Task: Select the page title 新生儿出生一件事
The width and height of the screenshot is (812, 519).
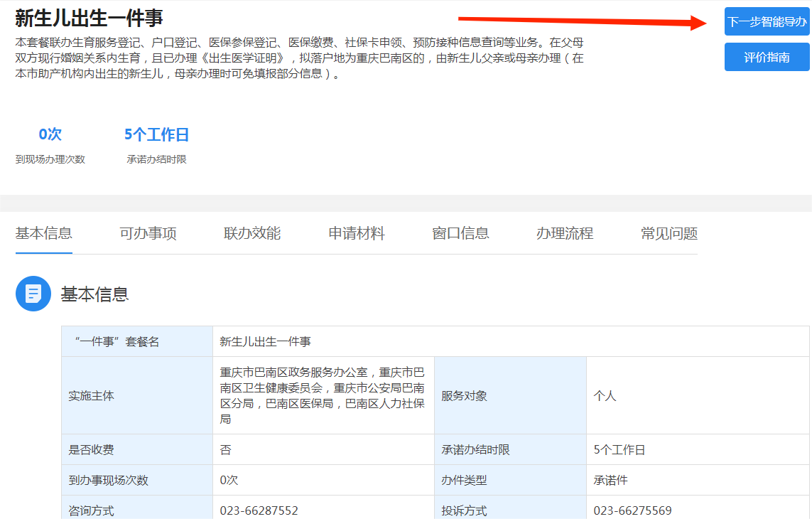Action: coord(89,18)
